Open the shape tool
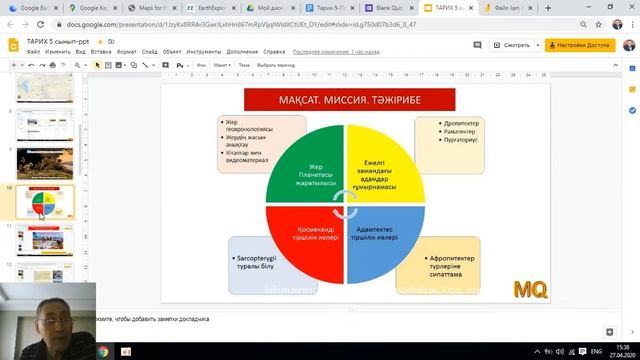Viewport: 640px width, 360px height. [134, 65]
